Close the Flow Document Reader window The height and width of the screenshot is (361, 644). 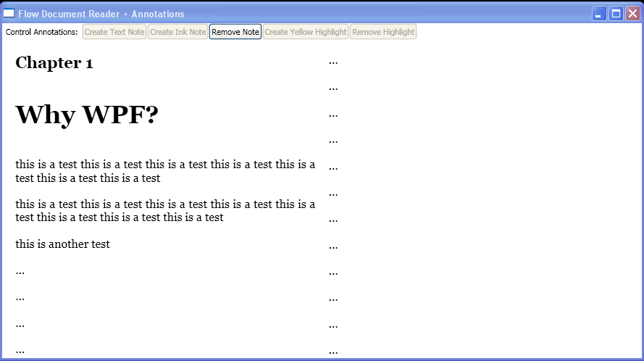coord(632,14)
